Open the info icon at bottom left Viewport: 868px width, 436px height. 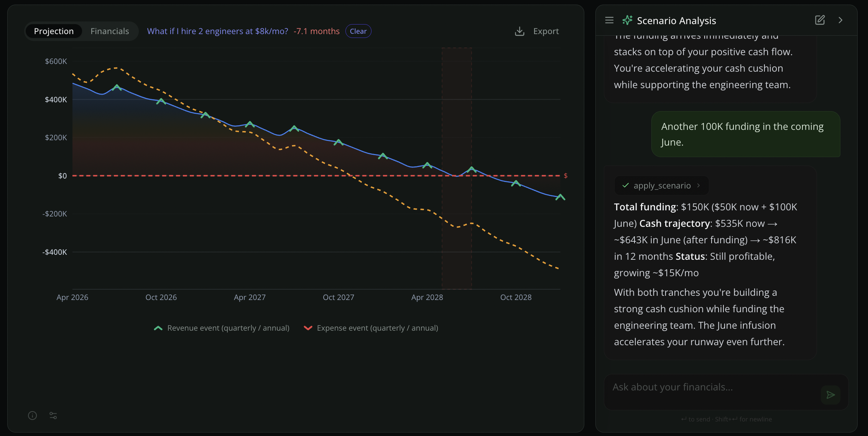coord(32,415)
